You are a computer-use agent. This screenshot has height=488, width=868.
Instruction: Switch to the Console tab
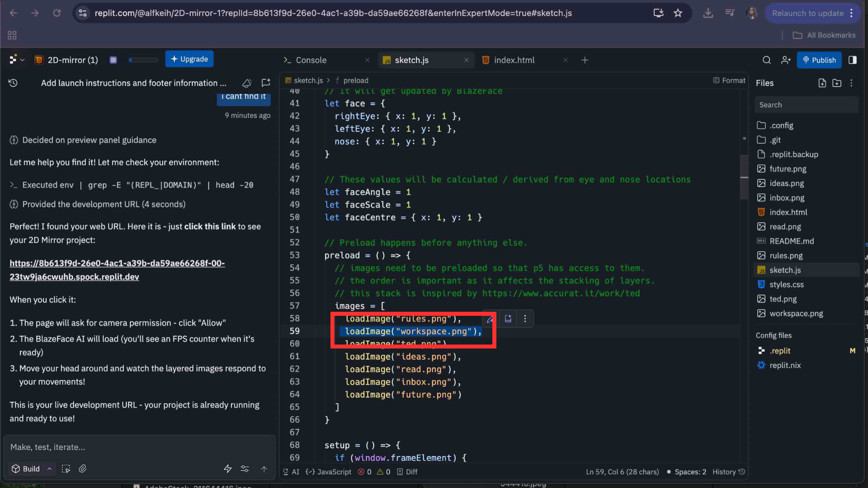tap(311, 60)
